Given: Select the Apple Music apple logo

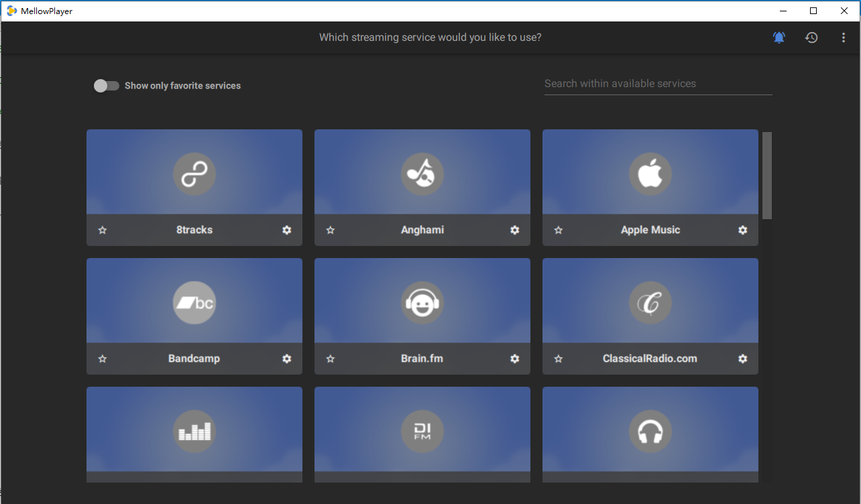Looking at the screenshot, I should tap(650, 174).
